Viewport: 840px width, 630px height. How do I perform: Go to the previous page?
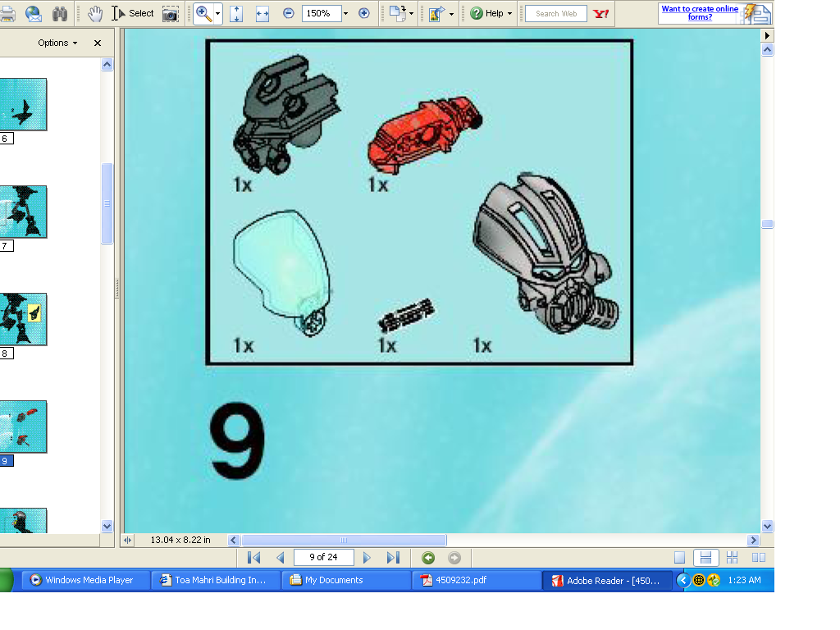[x=281, y=558]
